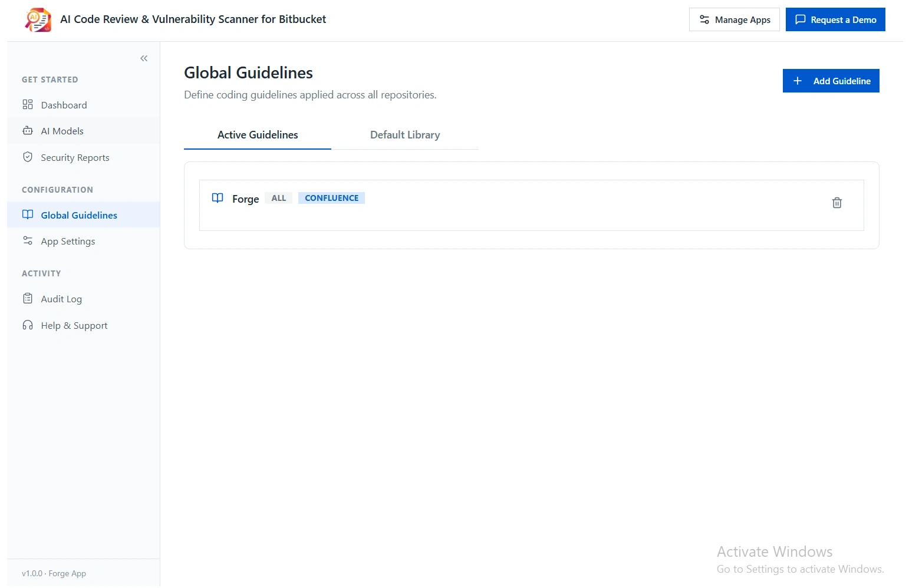The height and width of the screenshot is (588, 909).
Task: Open Manage Apps
Action: pyautogui.click(x=734, y=19)
